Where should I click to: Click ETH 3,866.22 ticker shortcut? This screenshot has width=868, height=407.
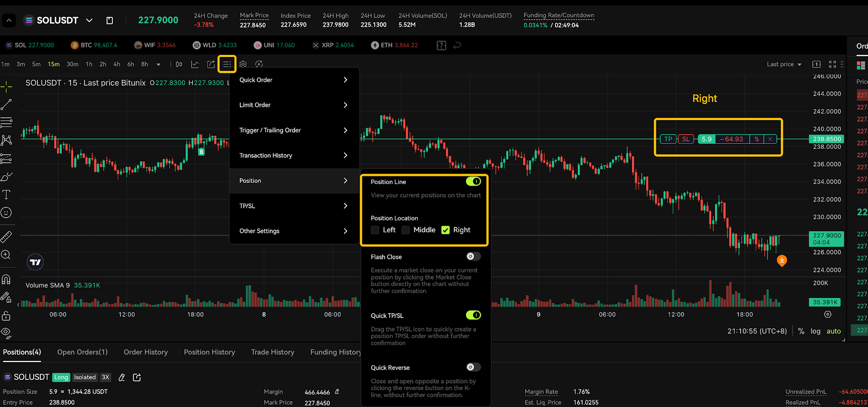394,45
